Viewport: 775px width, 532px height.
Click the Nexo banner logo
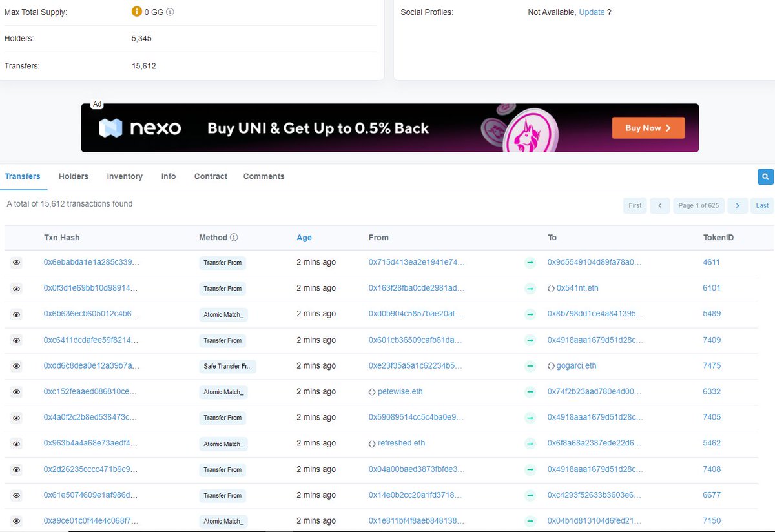[140, 128]
